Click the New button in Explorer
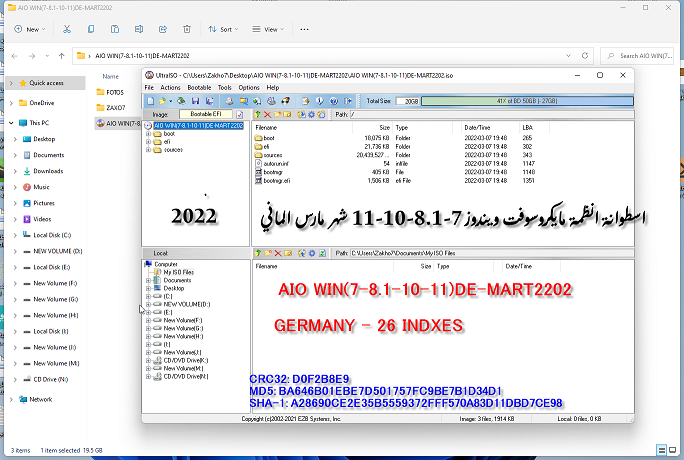The width and height of the screenshot is (684, 460). (29, 29)
